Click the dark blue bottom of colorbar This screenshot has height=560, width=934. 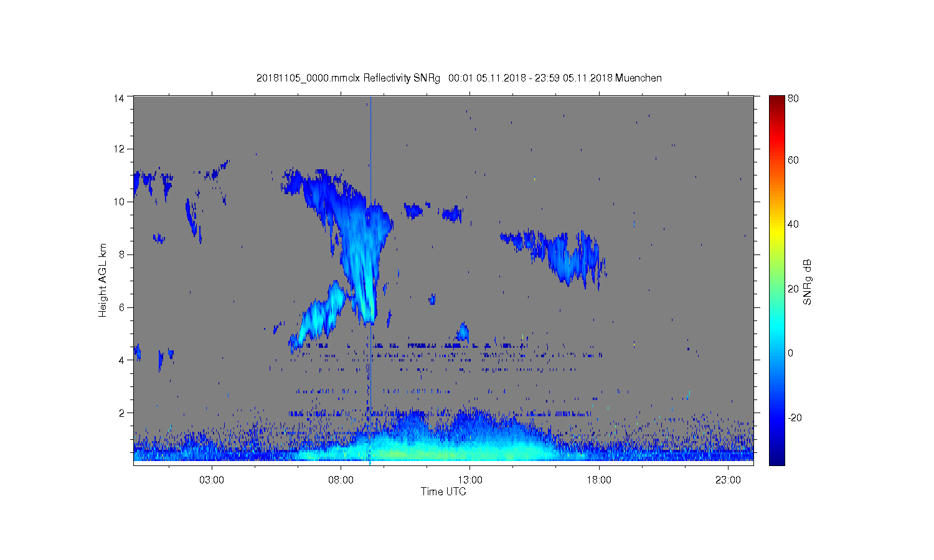pos(776,460)
